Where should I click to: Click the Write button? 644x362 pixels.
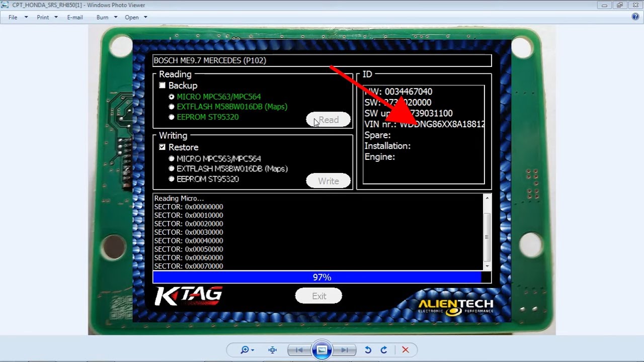[329, 181]
